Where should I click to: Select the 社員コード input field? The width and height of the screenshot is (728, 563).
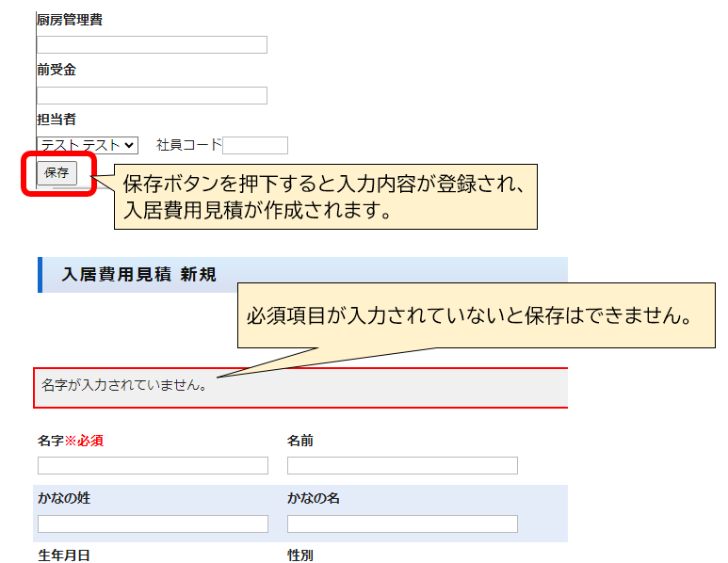tap(255, 145)
